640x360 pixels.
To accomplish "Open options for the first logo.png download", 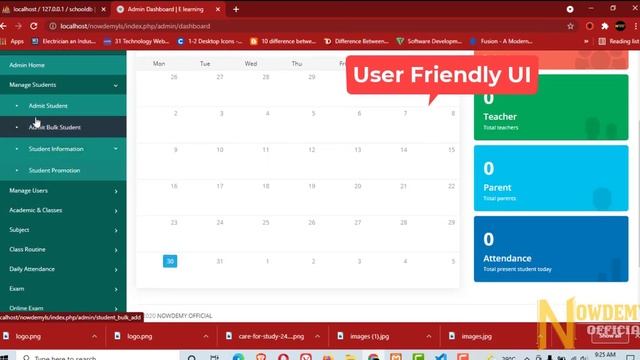I will pos(95,336).
